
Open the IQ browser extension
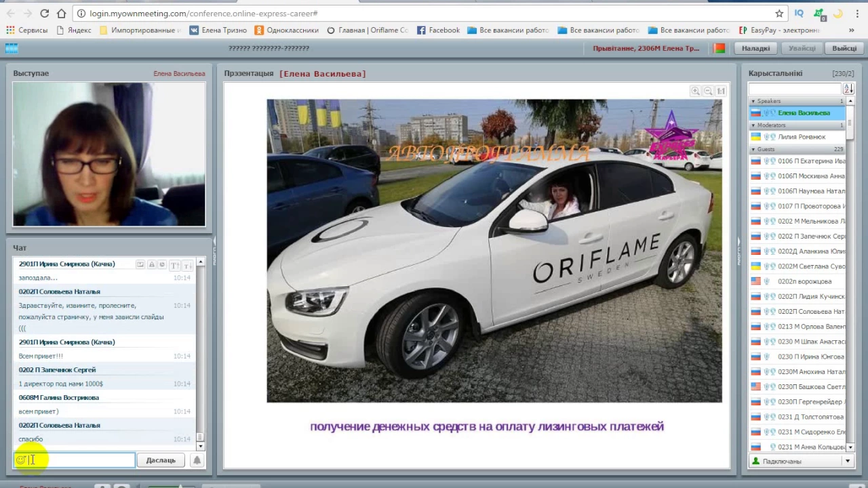[x=799, y=14]
